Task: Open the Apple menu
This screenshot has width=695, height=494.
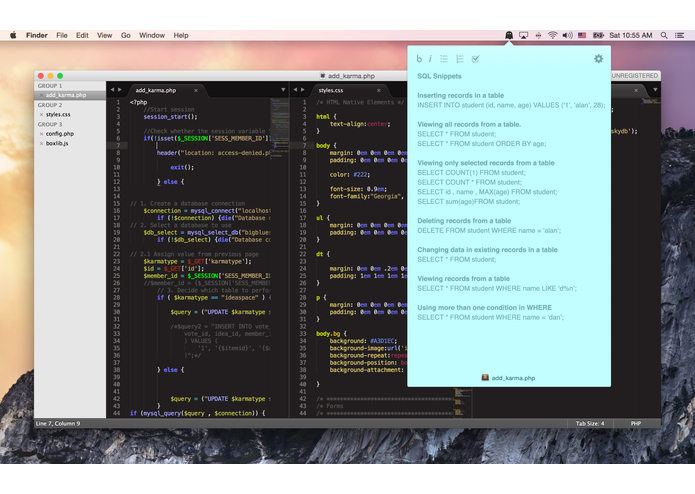Action: pyautogui.click(x=13, y=35)
